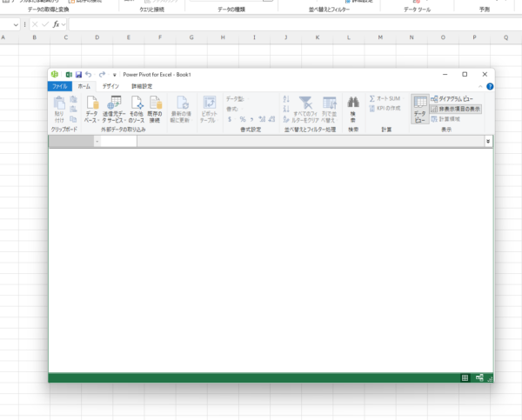
Task: Click diagram view icon in status bar
Action: tap(479, 377)
